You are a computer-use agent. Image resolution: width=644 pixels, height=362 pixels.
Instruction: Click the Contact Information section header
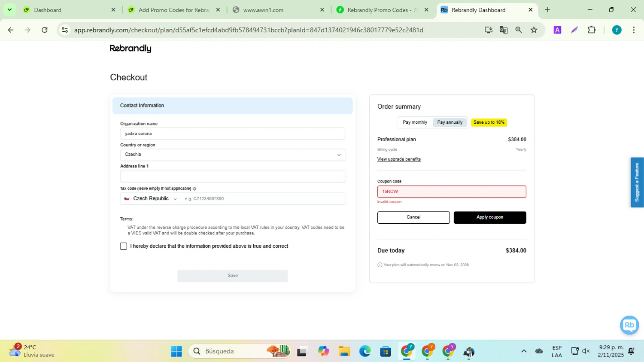(x=233, y=106)
